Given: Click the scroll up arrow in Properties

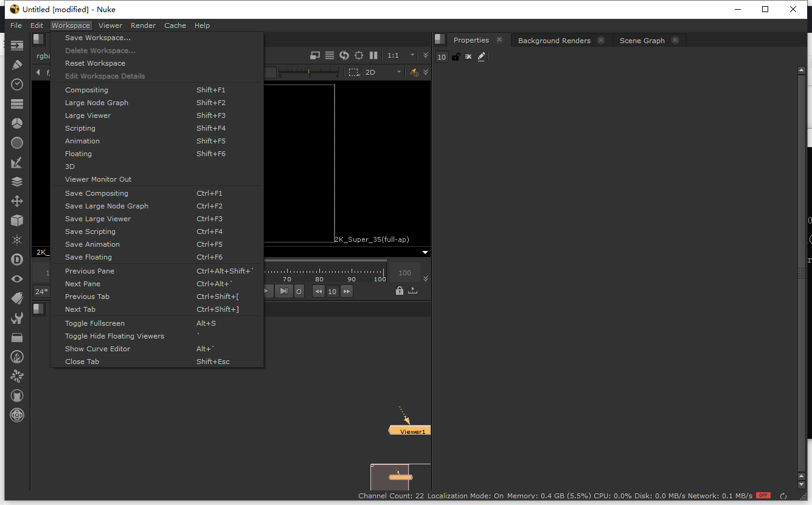Looking at the screenshot, I should click(x=802, y=70).
